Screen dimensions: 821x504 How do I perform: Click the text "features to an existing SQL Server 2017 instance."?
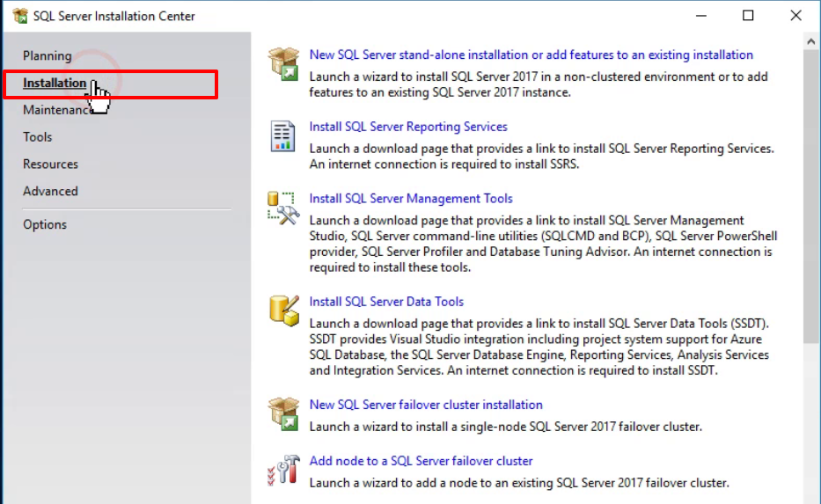click(x=440, y=92)
